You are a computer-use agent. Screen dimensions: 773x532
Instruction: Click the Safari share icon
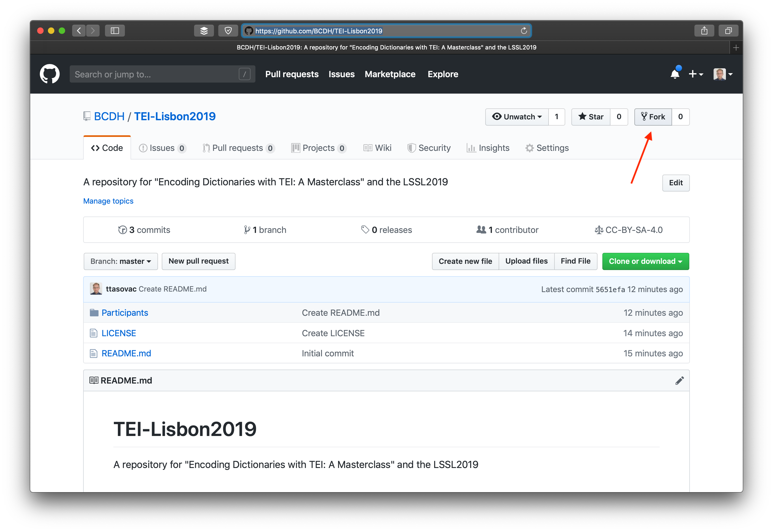(704, 31)
